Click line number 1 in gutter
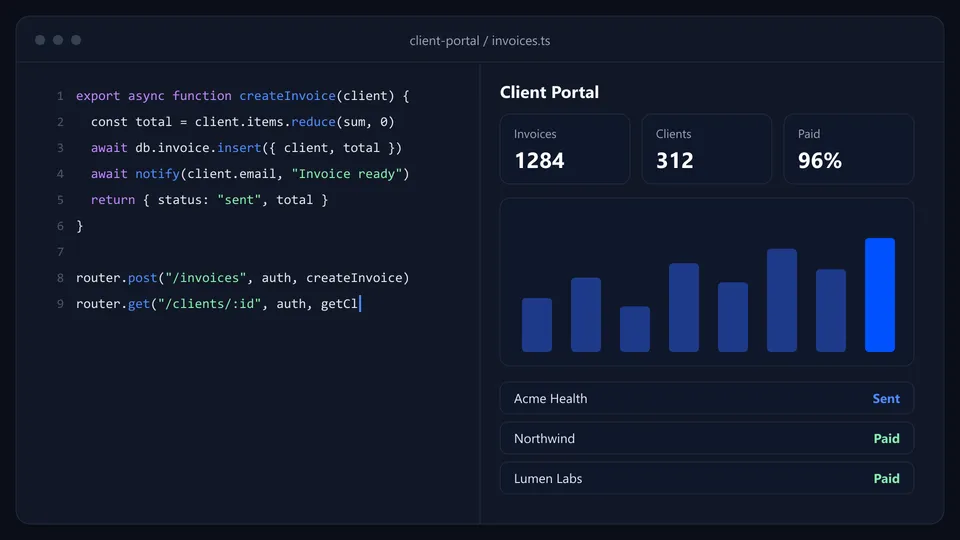 click(x=60, y=96)
